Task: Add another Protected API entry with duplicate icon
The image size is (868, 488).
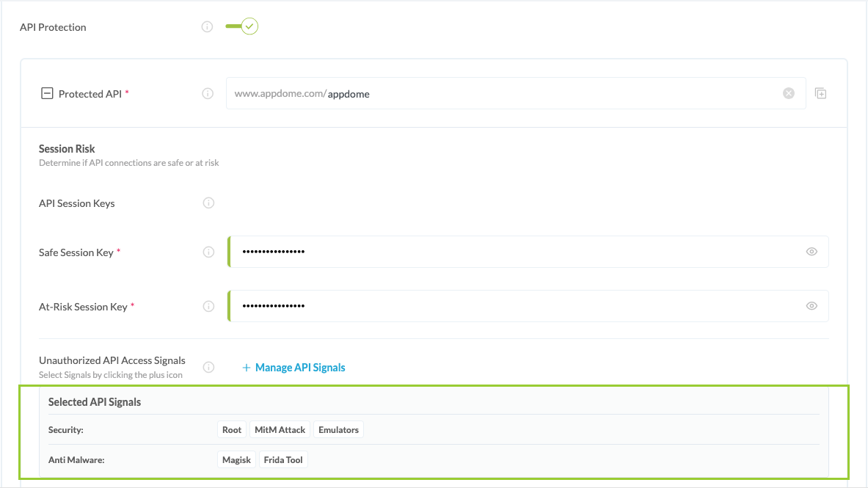Action: [x=821, y=94]
